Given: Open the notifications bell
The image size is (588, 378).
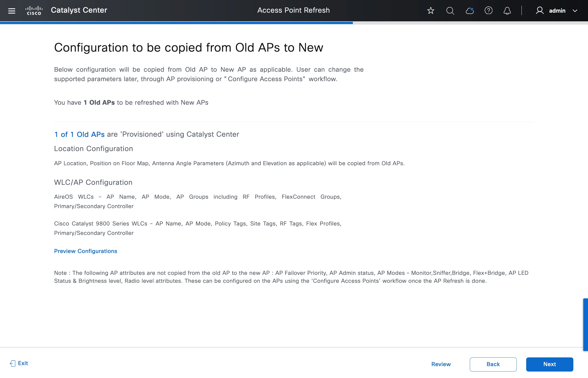Looking at the screenshot, I should [x=507, y=10].
